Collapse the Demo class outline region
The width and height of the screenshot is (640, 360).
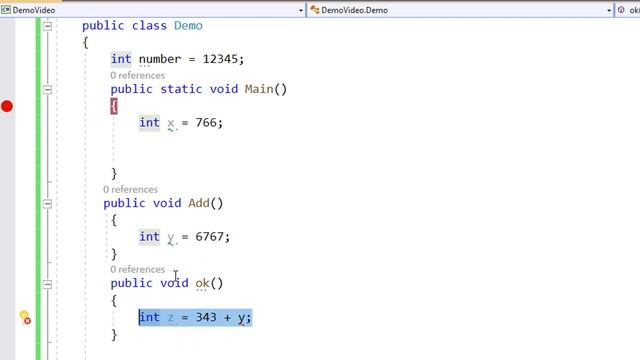[x=47, y=26]
